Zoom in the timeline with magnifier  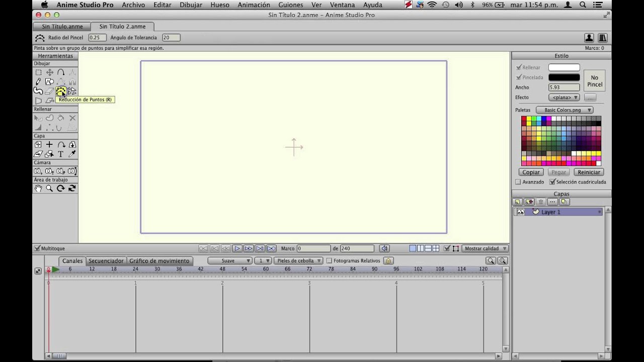click(x=502, y=260)
